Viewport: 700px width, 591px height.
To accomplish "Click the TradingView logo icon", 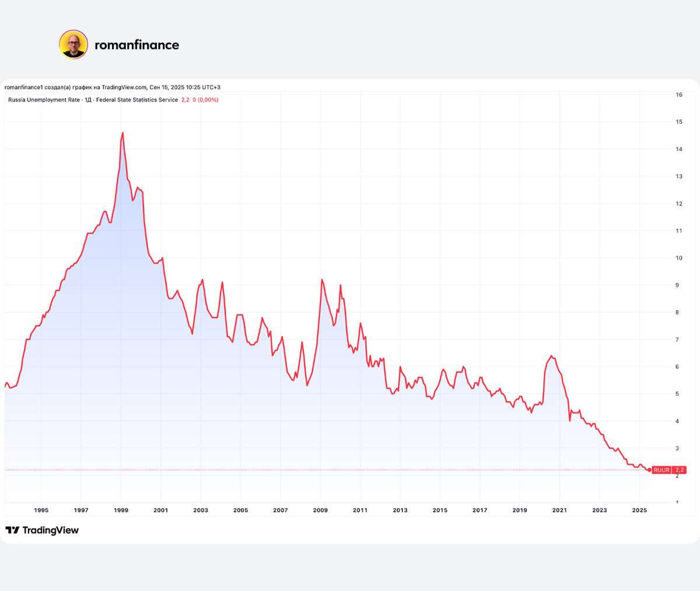I will (12, 530).
